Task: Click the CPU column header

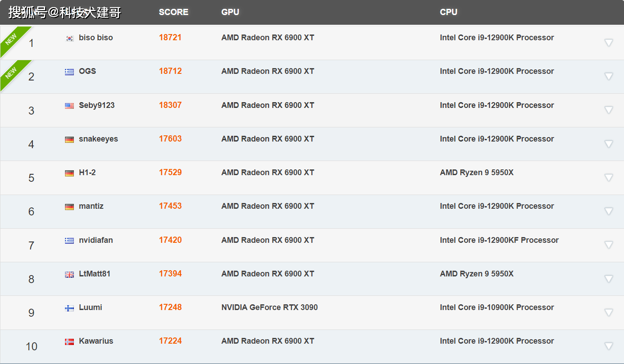Action: click(x=448, y=12)
